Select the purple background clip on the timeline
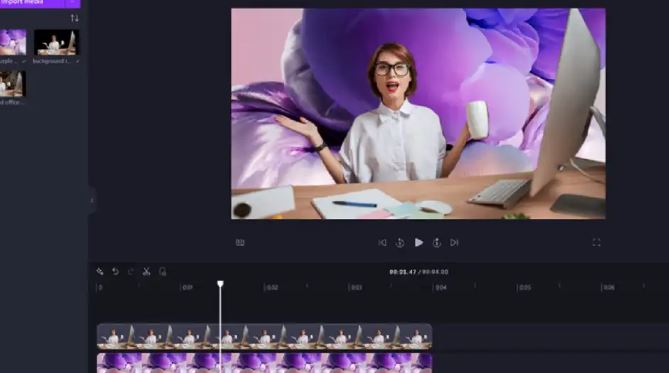This screenshot has width=669, height=373. [x=265, y=363]
